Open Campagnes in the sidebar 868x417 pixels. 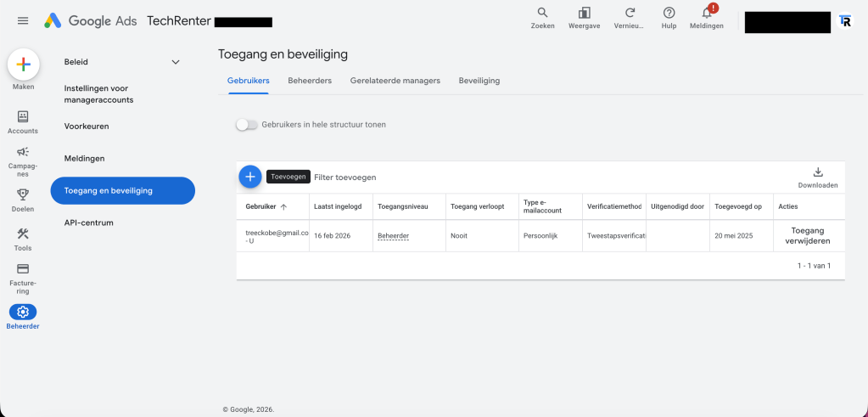[23, 152]
